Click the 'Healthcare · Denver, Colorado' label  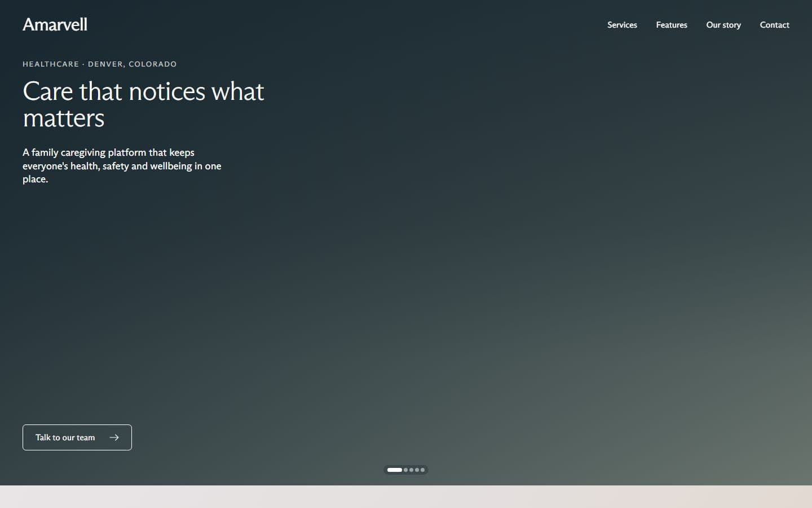100,64
